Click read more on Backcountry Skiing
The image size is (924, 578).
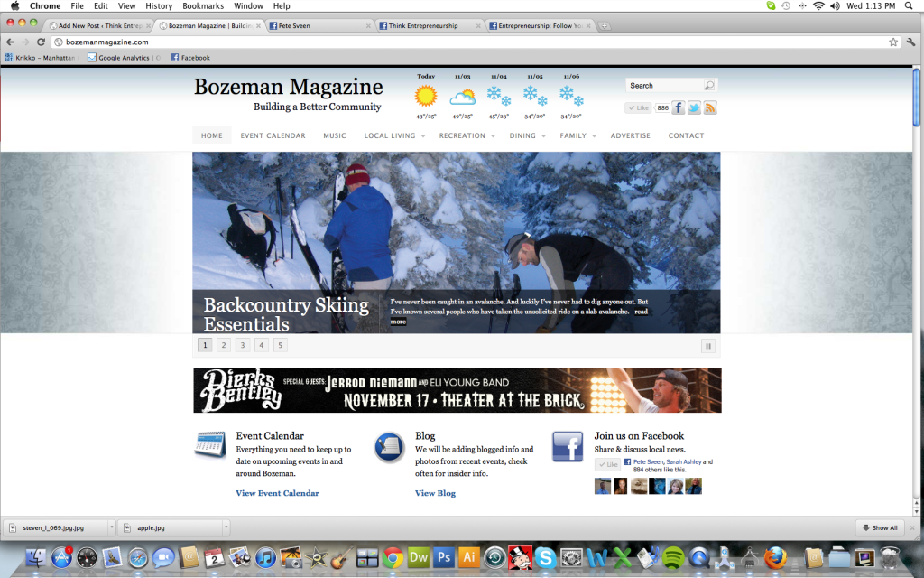coord(642,312)
